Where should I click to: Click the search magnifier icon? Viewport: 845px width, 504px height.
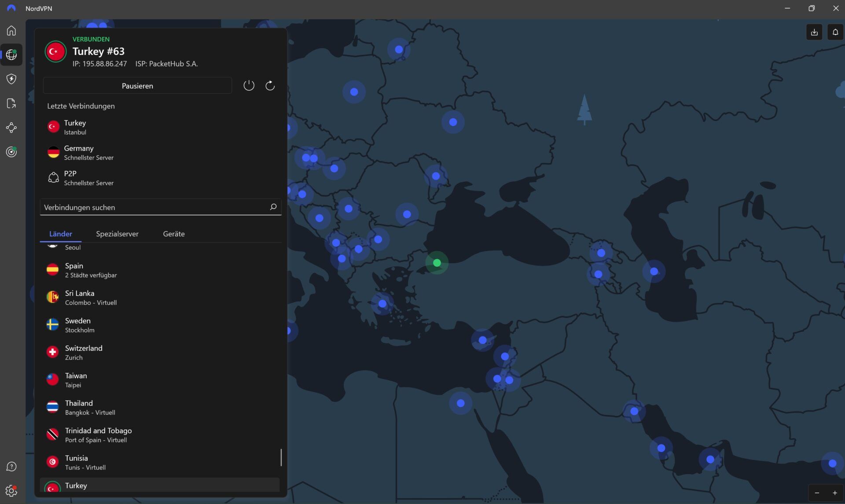tap(273, 207)
